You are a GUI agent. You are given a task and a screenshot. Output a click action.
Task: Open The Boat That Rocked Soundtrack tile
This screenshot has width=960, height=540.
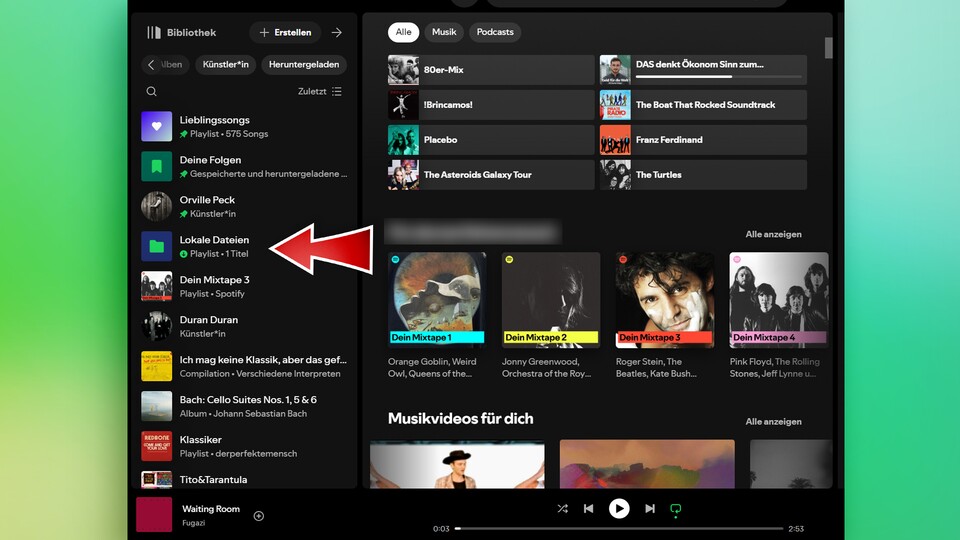tap(703, 105)
